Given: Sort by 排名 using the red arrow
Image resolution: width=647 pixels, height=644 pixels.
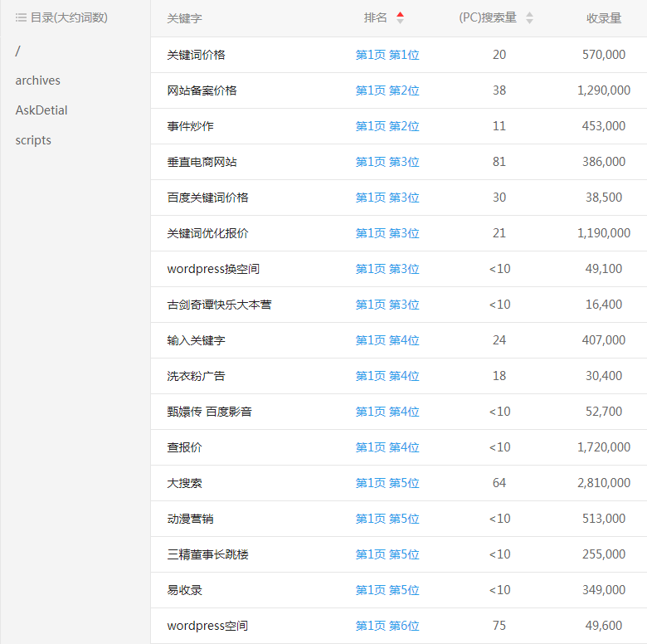Looking at the screenshot, I should coord(401,17).
